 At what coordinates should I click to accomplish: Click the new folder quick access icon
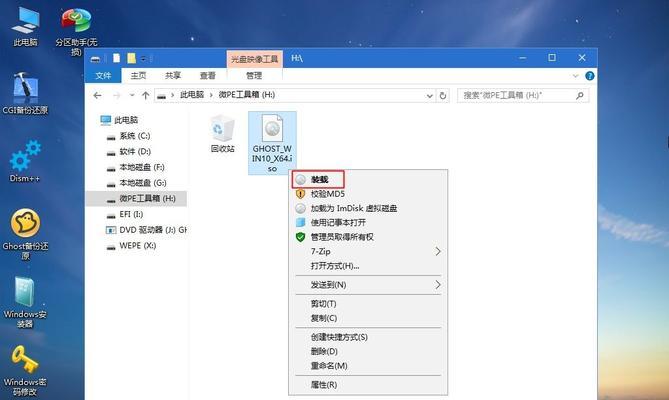point(131,58)
